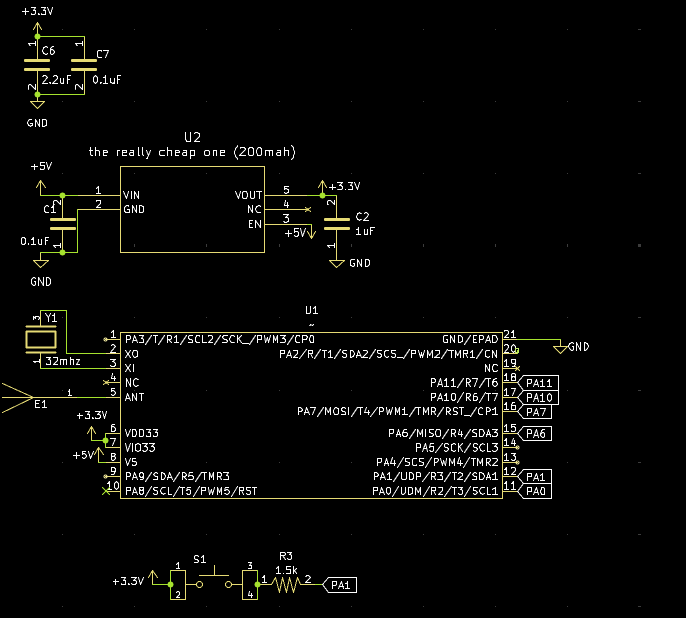Click the no-connect marker on U1 pin 4
The image size is (686, 618).
click(x=106, y=383)
